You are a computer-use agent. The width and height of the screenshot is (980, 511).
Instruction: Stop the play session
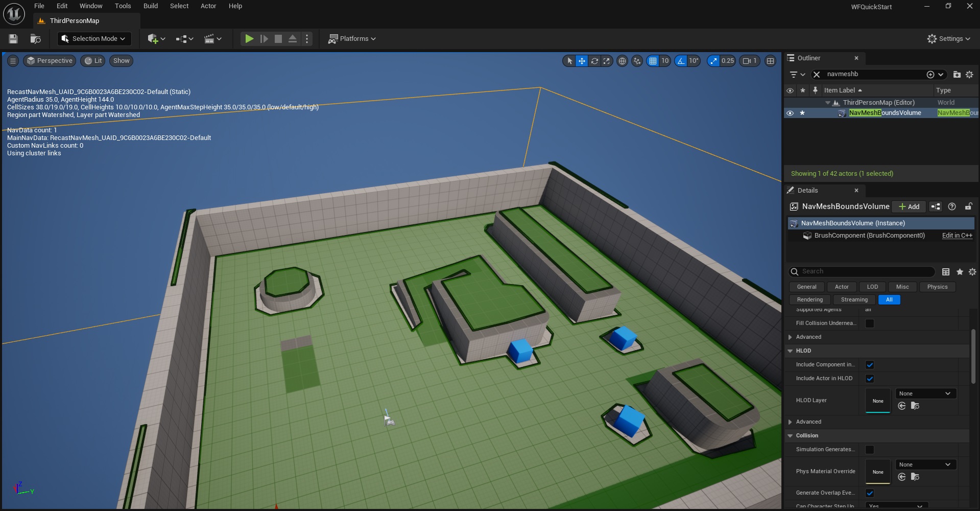click(x=278, y=39)
